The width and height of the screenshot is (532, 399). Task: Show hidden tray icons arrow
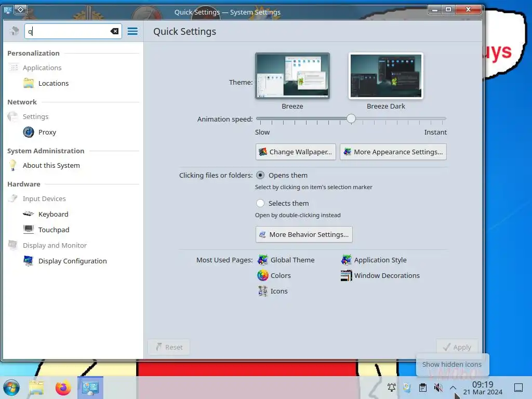(453, 387)
